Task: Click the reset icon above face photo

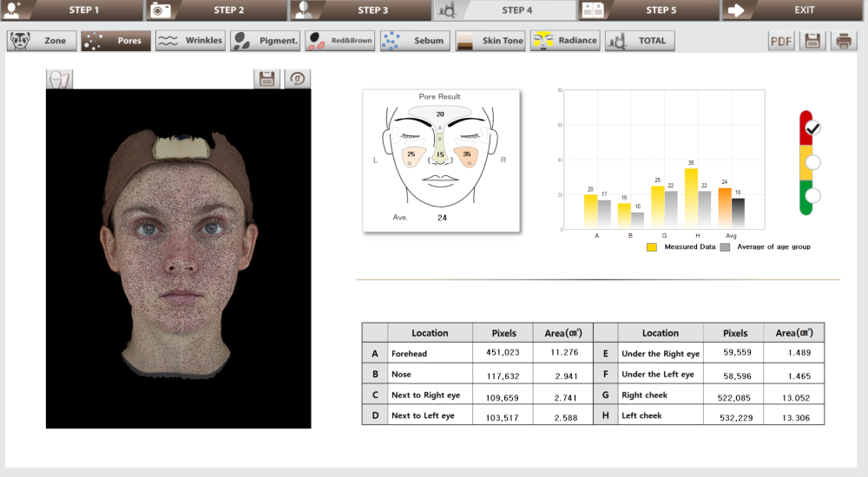Action: [297, 79]
